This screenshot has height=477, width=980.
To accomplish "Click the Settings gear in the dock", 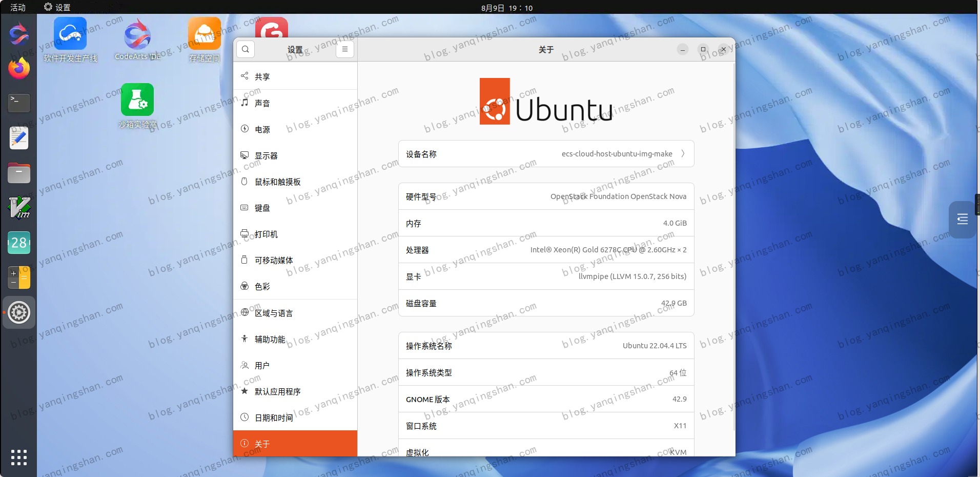I will [x=19, y=312].
